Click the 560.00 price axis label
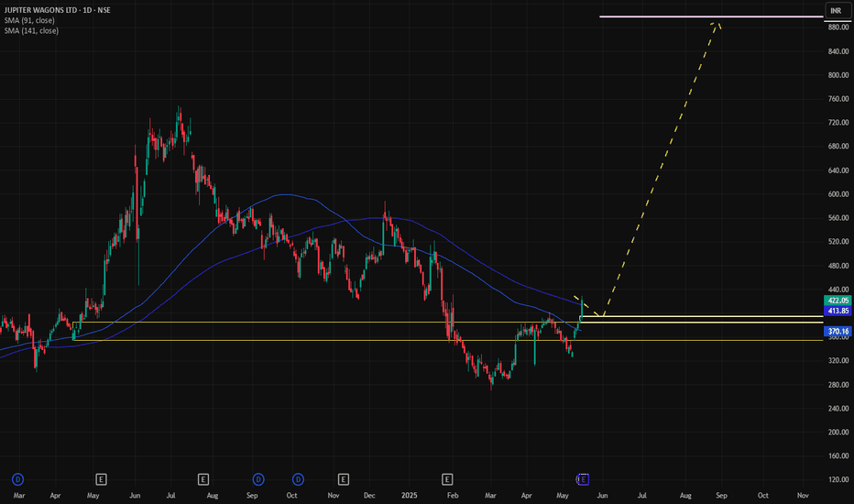Image resolution: width=854 pixels, height=504 pixels. pyautogui.click(x=838, y=218)
